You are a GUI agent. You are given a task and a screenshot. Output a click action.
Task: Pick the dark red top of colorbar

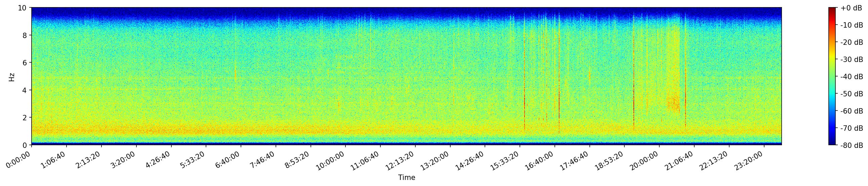coord(832,9)
